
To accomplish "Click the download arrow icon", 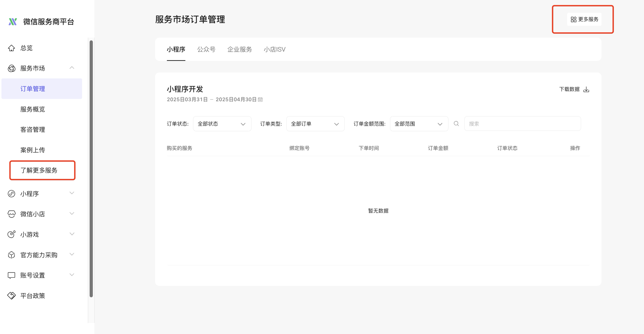I will 586,89.
